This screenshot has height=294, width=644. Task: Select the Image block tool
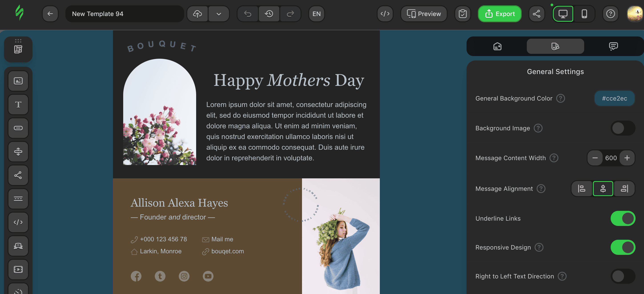tap(18, 81)
